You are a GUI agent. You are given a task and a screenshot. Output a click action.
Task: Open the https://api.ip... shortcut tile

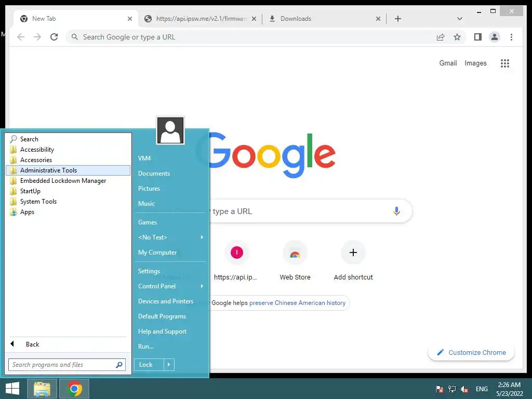pyautogui.click(x=236, y=261)
